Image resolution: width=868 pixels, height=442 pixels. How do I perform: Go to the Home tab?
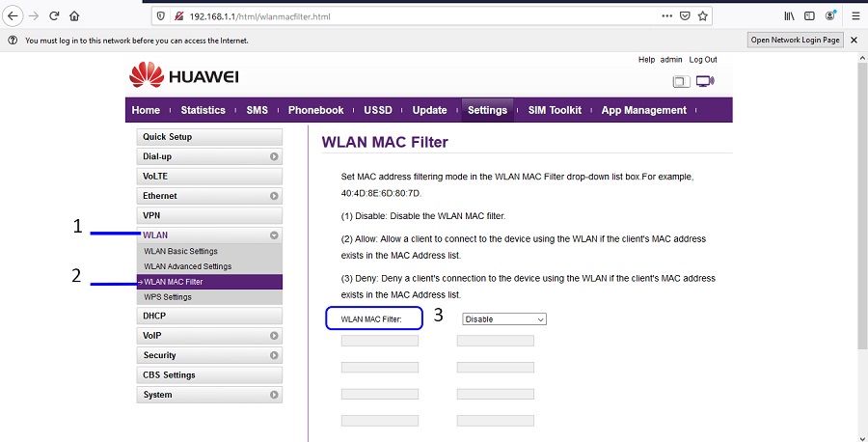(146, 110)
